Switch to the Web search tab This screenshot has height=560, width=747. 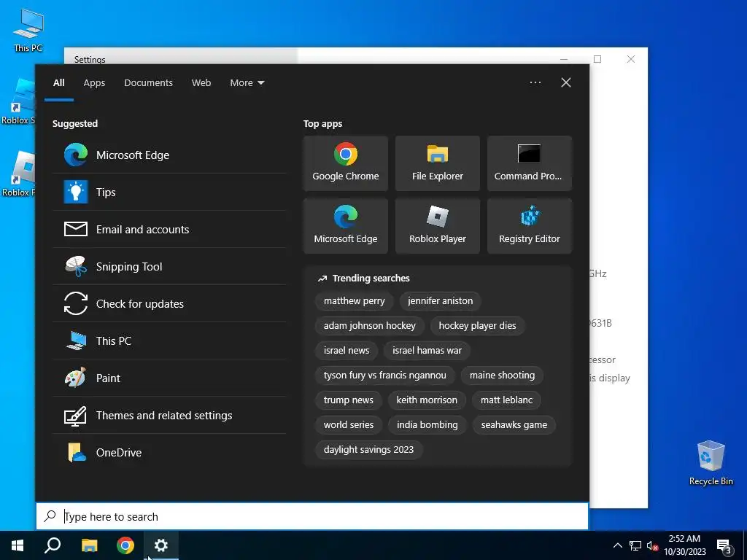coord(201,83)
